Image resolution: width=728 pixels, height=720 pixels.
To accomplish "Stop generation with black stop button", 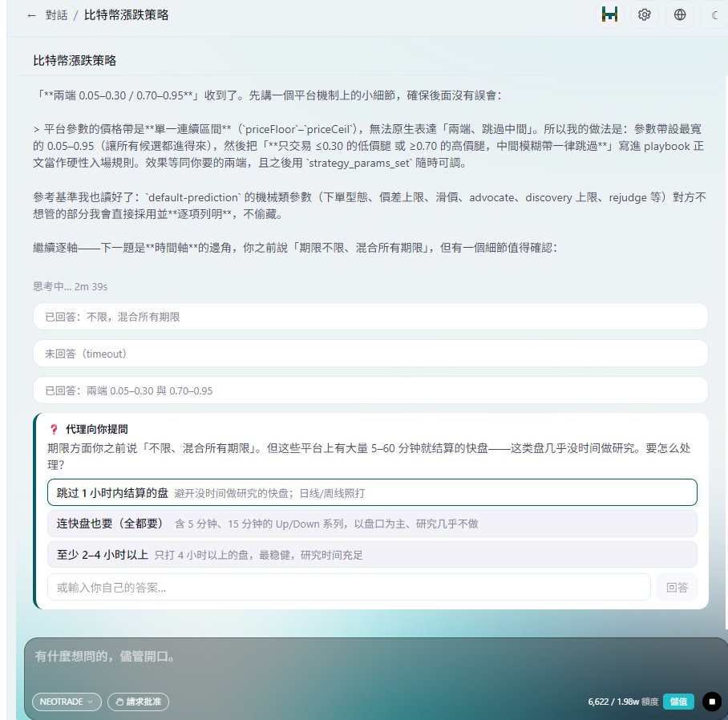I will (x=712, y=702).
